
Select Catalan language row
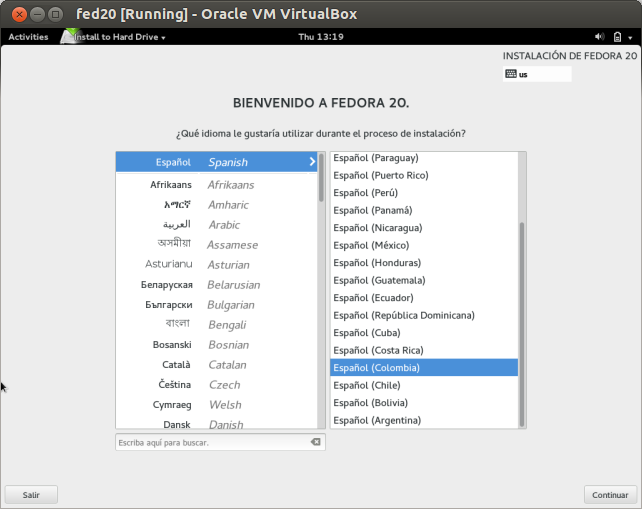[x=217, y=365]
